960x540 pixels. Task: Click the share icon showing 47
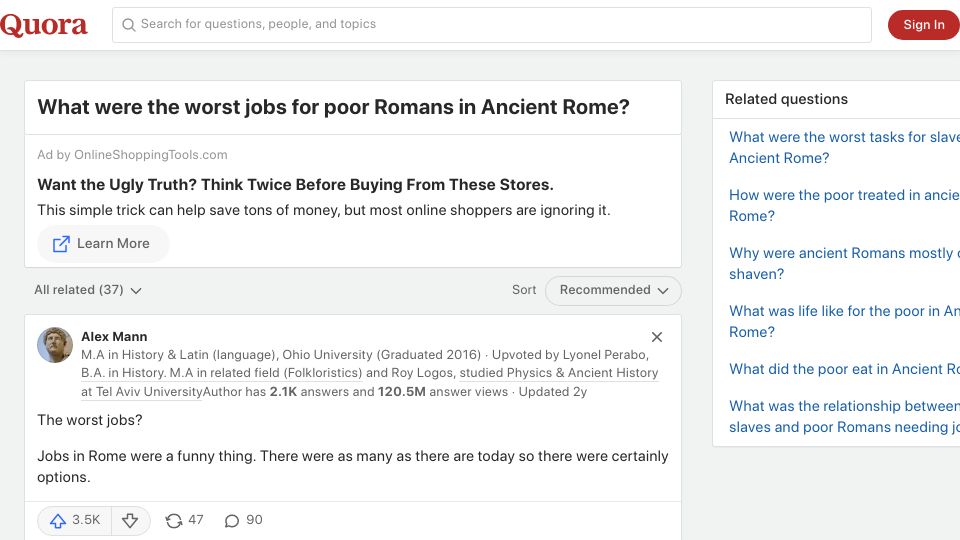click(184, 520)
